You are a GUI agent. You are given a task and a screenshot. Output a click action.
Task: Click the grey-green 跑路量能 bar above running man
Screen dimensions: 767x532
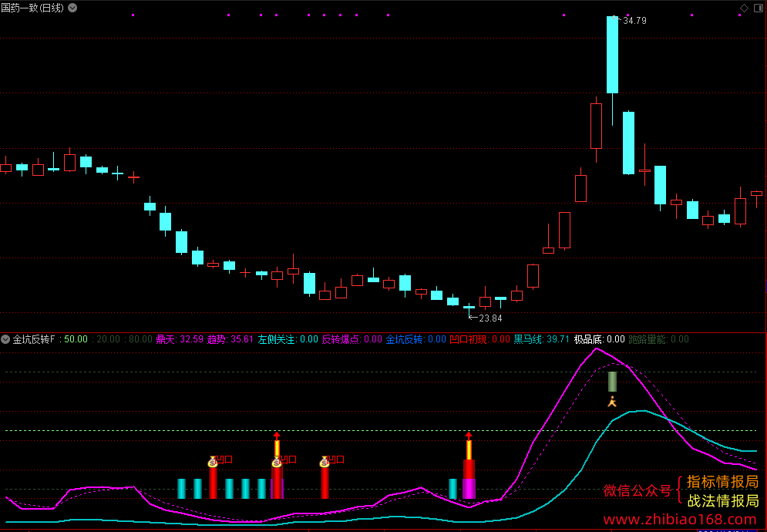(x=612, y=382)
